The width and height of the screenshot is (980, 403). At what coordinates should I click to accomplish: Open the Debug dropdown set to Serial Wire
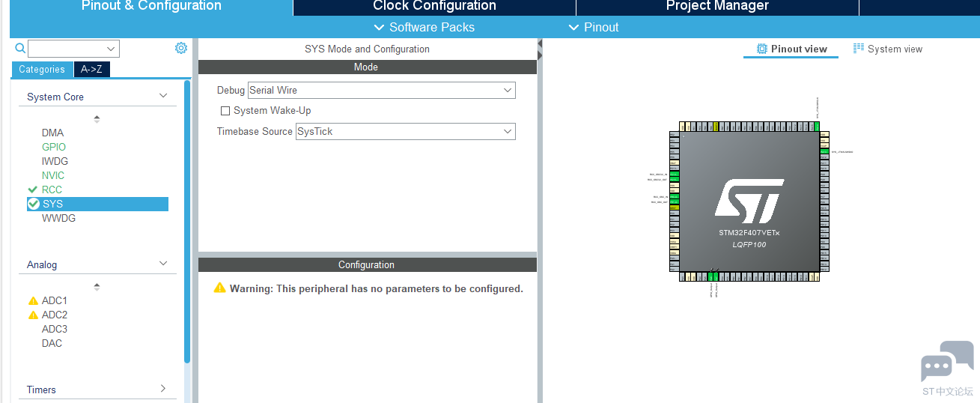[382, 90]
